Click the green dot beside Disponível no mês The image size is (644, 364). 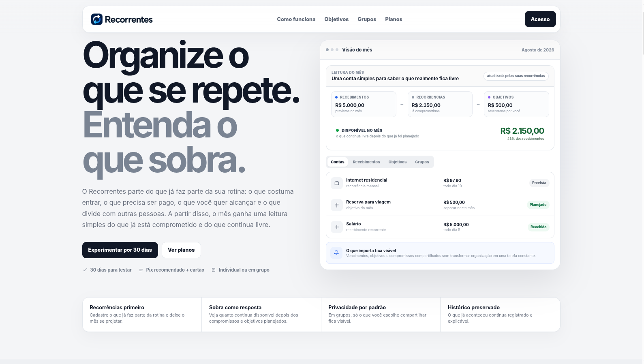337,131
